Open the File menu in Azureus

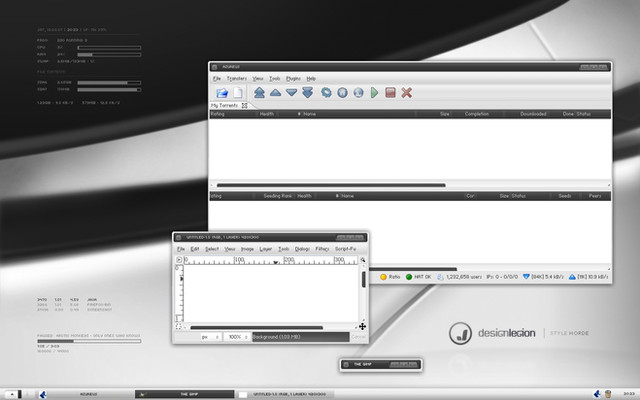[217, 78]
